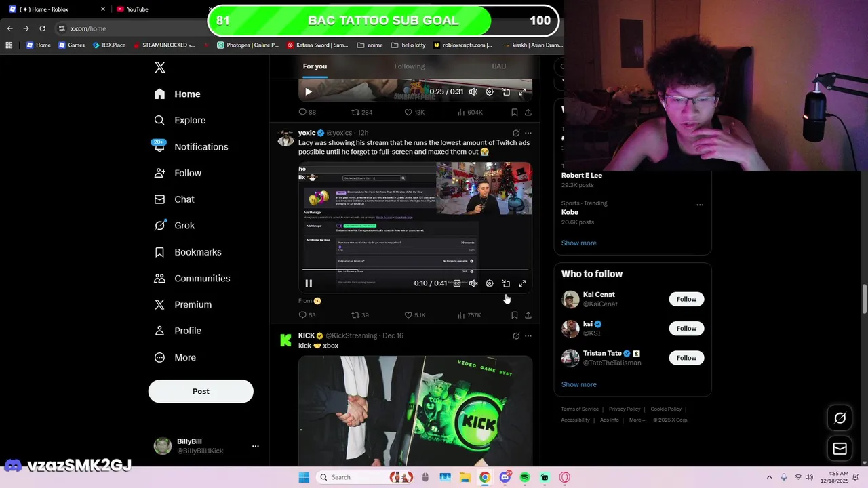Open Grok action on yoxic post

[x=516, y=133]
